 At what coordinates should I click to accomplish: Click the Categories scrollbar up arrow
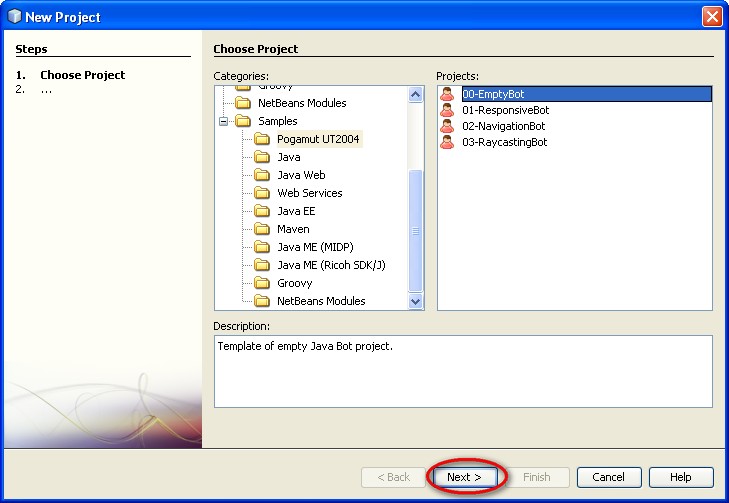[x=415, y=94]
